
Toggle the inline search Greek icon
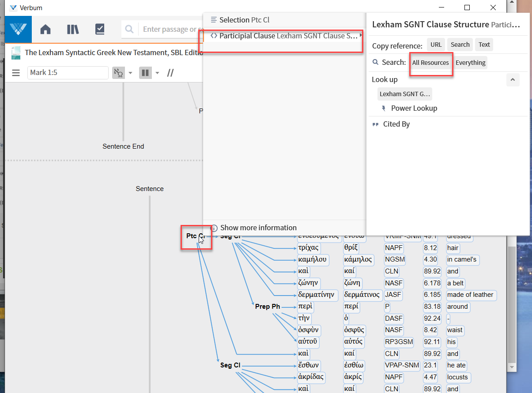pyautogui.click(x=118, y=73)
